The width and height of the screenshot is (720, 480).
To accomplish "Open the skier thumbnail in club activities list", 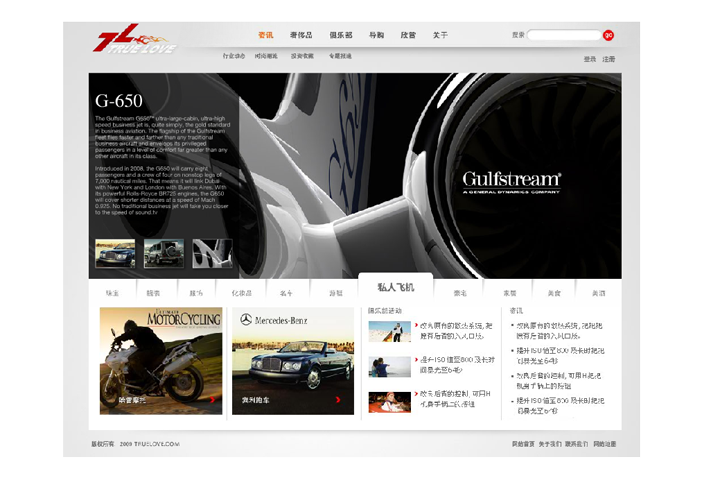I will pyautogui.click(x=389, y=332).
